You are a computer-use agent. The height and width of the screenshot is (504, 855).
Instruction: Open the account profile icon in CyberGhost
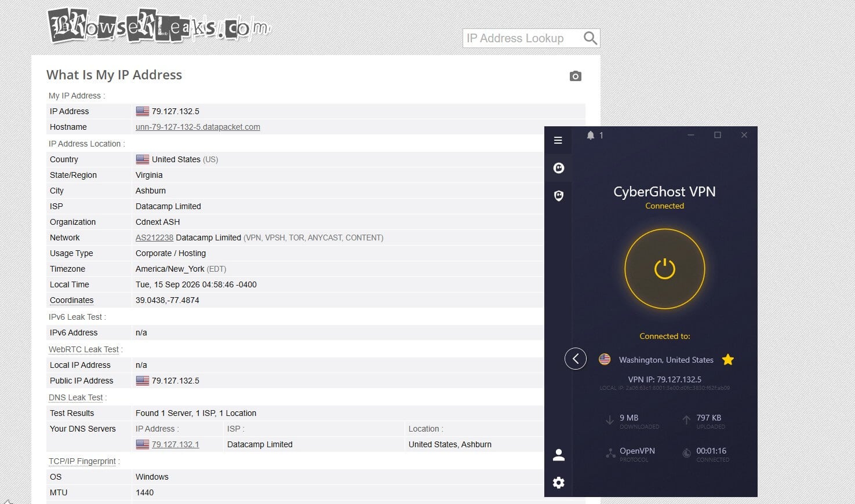559,455
